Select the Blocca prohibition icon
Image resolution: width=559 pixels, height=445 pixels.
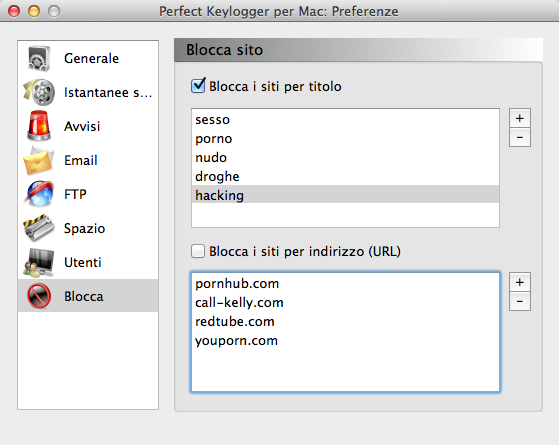(x=39, y=296)
